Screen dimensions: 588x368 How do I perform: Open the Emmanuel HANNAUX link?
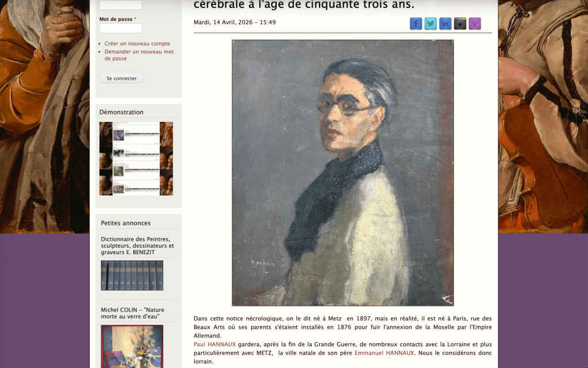pyautogui.click(x=385, y=353)
